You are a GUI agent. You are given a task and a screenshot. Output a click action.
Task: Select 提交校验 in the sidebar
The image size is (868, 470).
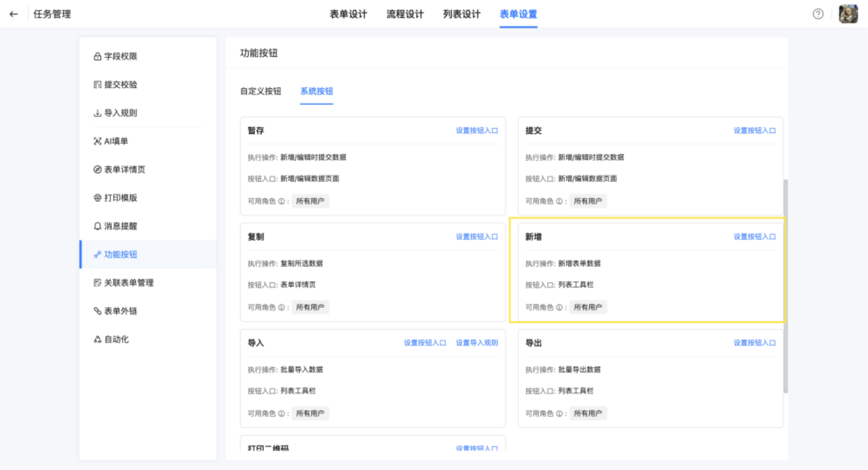click(x=115, y=85)
